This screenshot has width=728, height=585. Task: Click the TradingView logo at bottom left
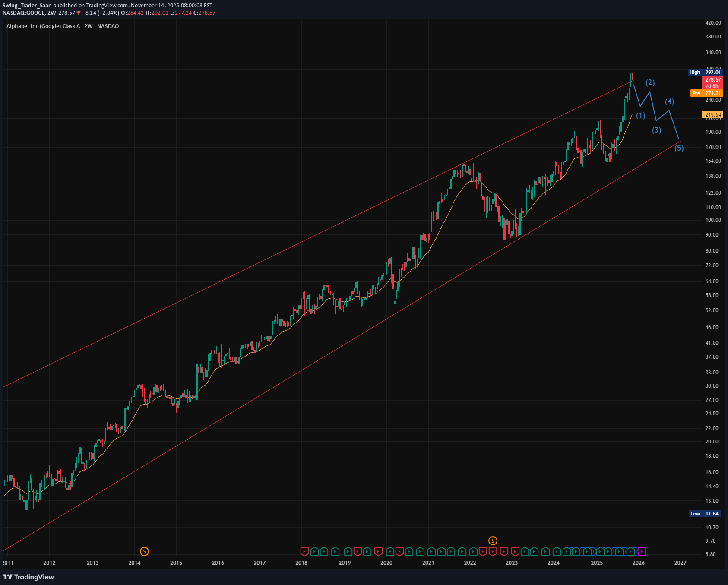coord(28,577)
